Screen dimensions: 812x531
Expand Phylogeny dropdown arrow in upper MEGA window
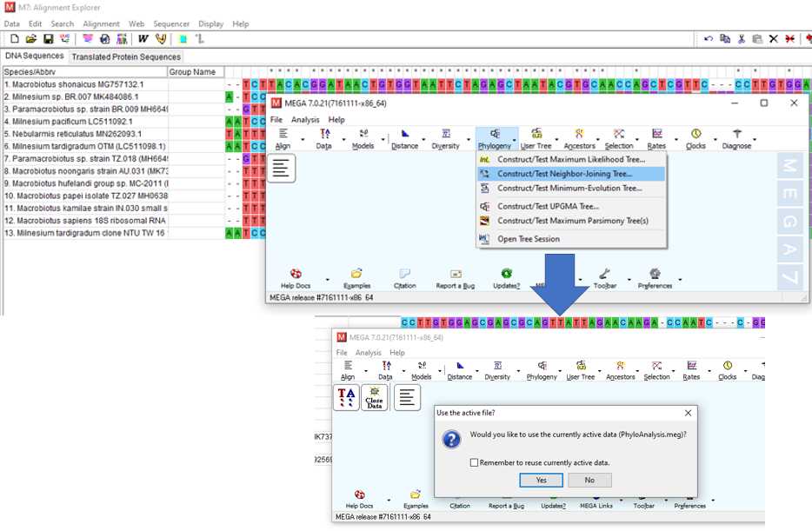tap(514, 140)
